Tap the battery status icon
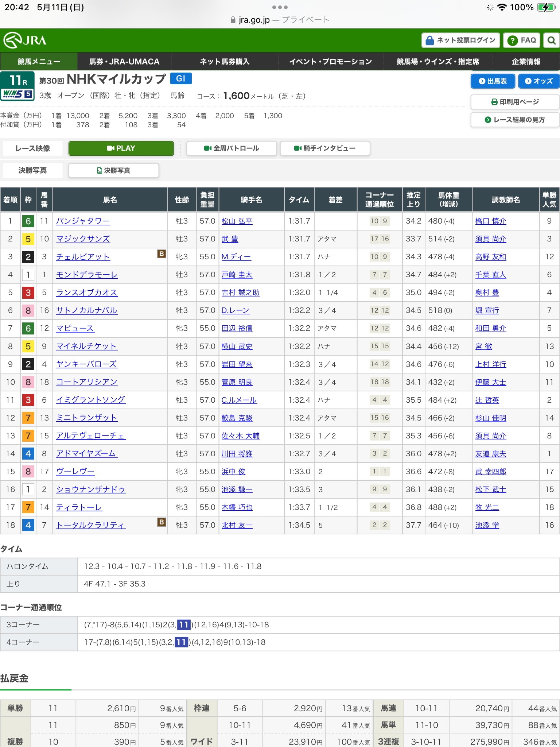This screenshot has width=560, height=747. click(x=546, y=7)
